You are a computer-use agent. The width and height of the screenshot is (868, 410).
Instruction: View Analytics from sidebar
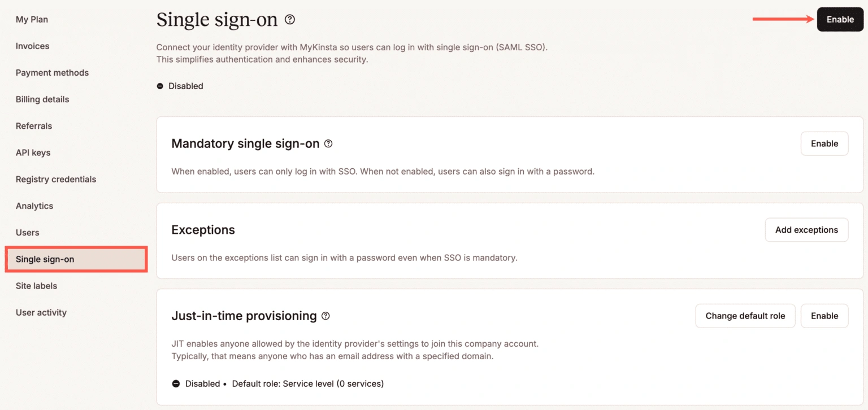34,206
